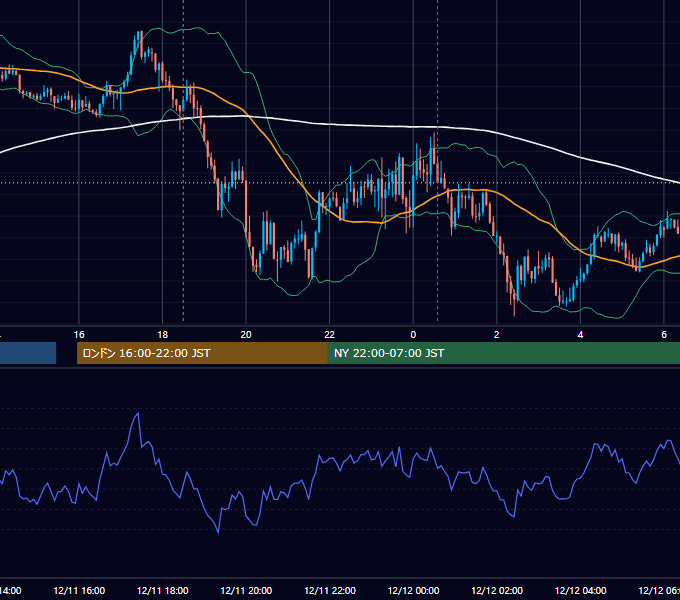680x600 pixels.
Task: Click the 16 hour label on price chart
Action: click(x=79, y=335)
